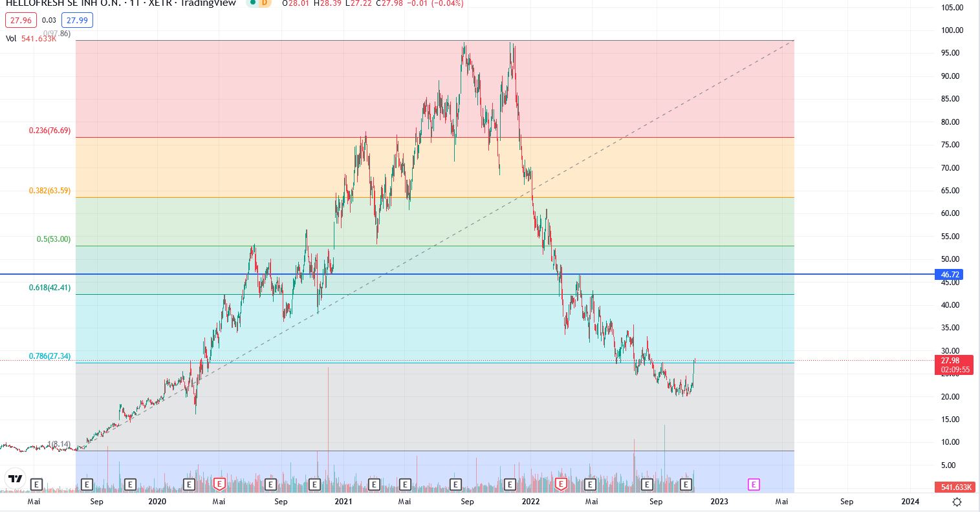The width and height of the screenshot is (980, 512).
Task: Click the red 27.96 sell price button
Action: point(21,20)
